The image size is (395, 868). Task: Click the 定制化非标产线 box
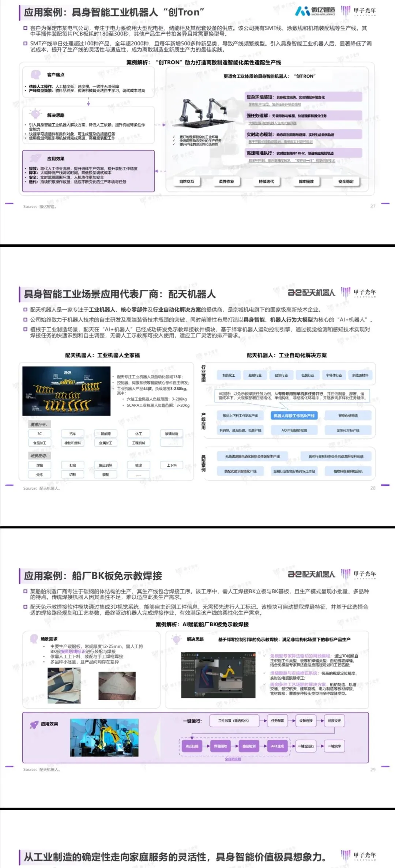pyautogui.click(x=348, y=430)
